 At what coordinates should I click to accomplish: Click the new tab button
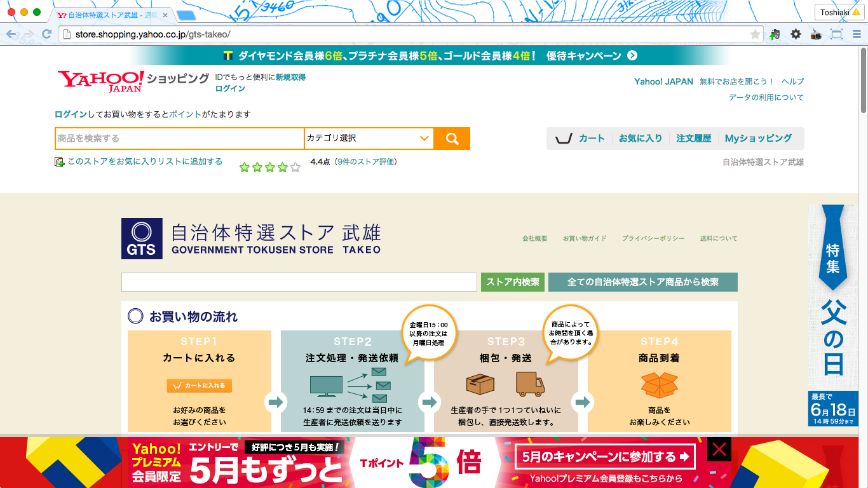tap(186, 15)
